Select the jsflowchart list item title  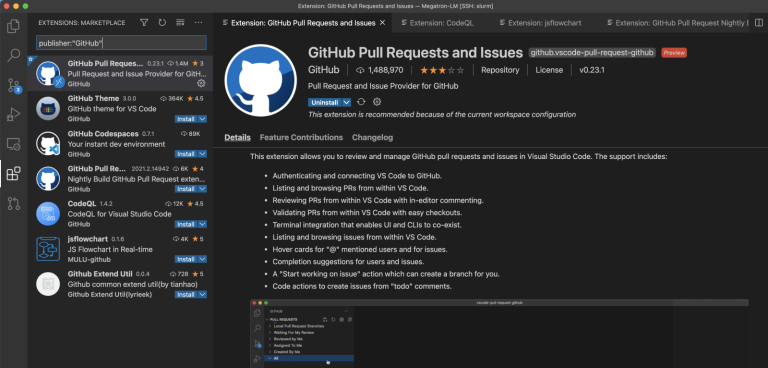tap(88, 239)
